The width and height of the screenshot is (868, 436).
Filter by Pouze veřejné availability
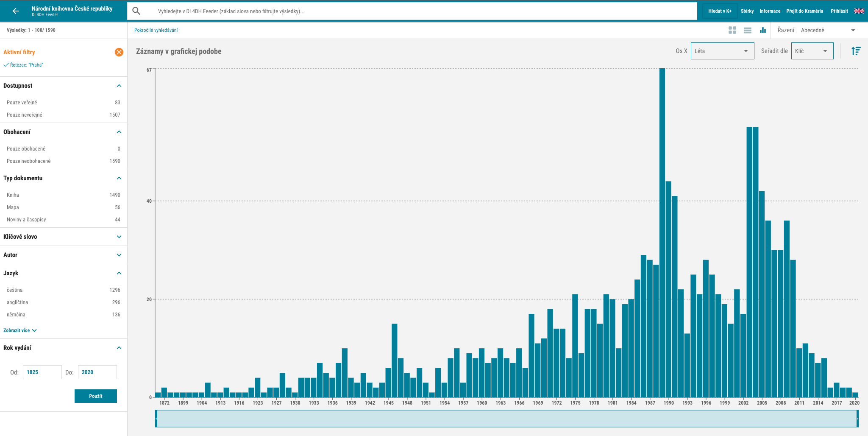[22, 103]
